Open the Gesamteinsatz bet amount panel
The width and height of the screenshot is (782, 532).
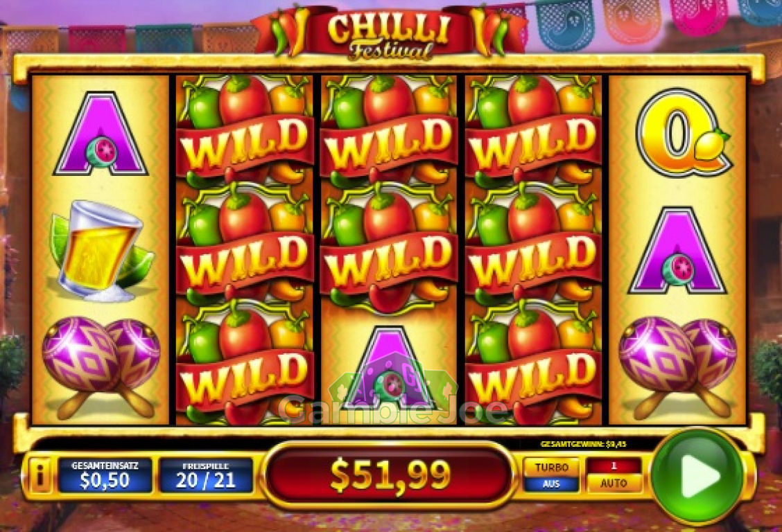click(x=105, y=475)
